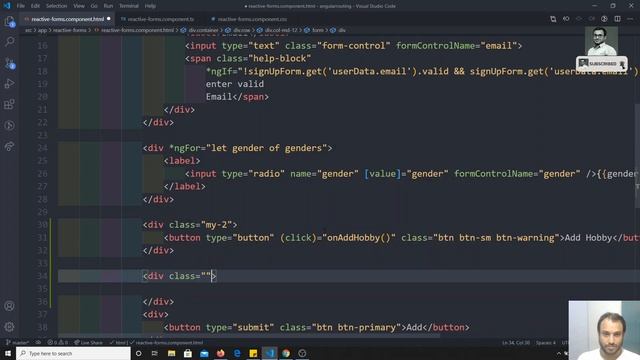
Task: Click the ngFor directive on line 24
Action: 184,148
